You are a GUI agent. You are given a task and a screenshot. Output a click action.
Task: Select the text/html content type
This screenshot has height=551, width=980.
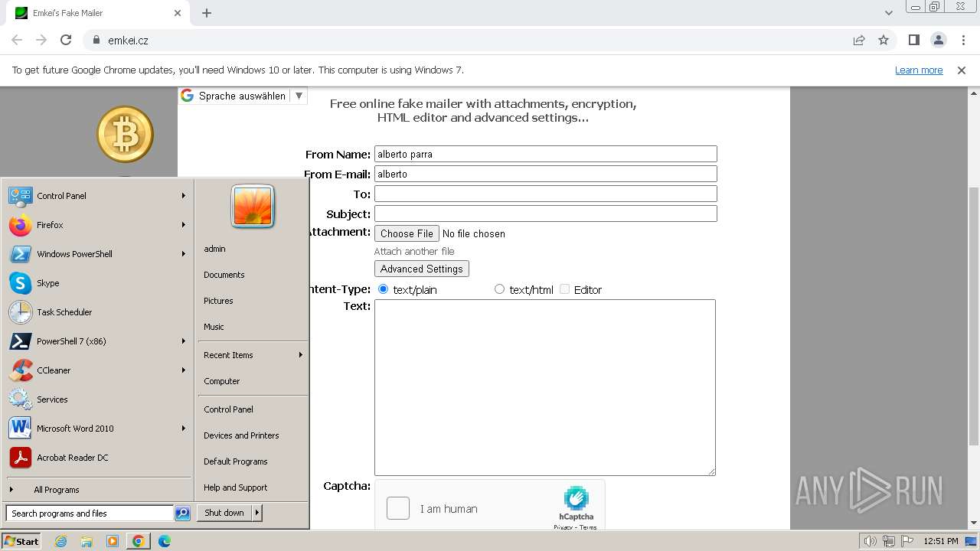[x=499, y=289]
